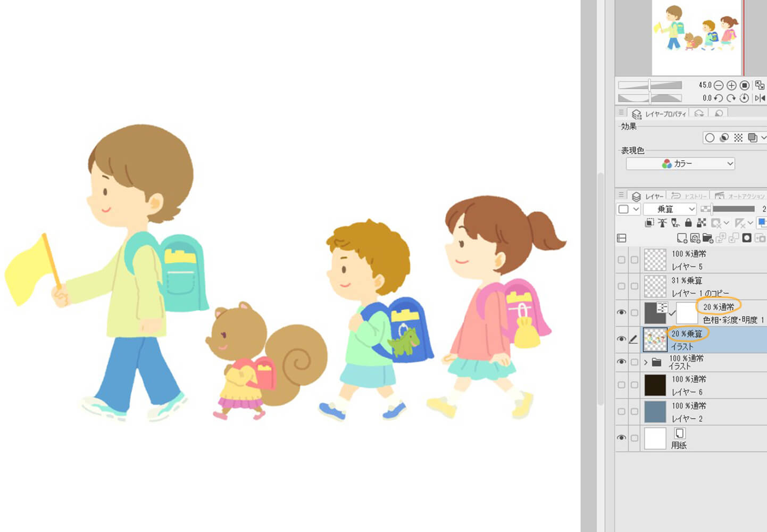Switch to the オートアクション tab
Screen dimensions: 767x532
point(739,196)
